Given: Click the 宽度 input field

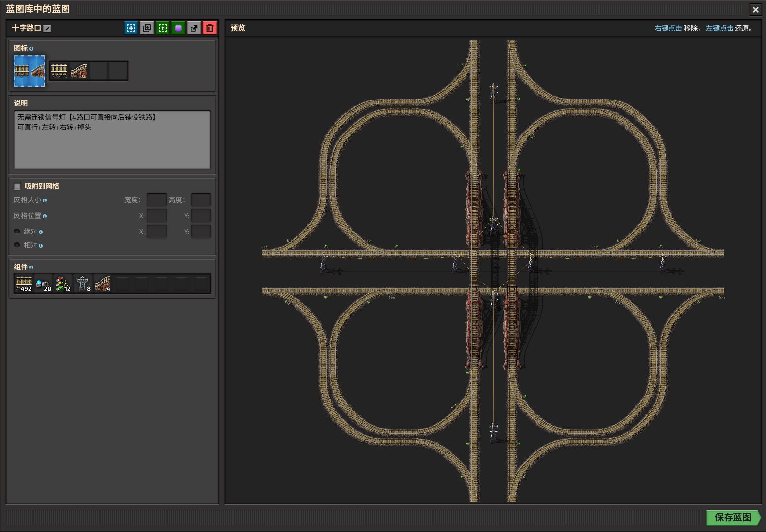Looking at the screenshot, I should pos(157,200).
